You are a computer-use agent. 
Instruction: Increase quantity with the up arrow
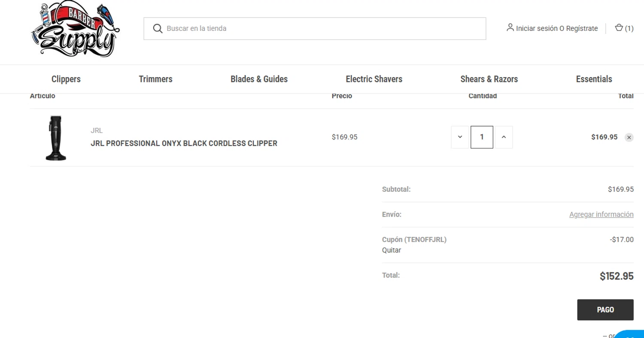(x=504, y=137)
